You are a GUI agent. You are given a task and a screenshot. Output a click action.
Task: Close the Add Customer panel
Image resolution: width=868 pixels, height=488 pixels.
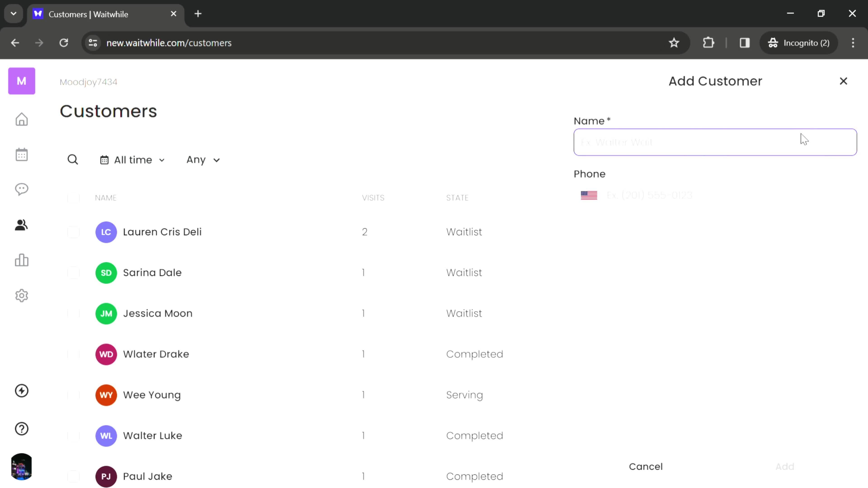pos(843,81)
